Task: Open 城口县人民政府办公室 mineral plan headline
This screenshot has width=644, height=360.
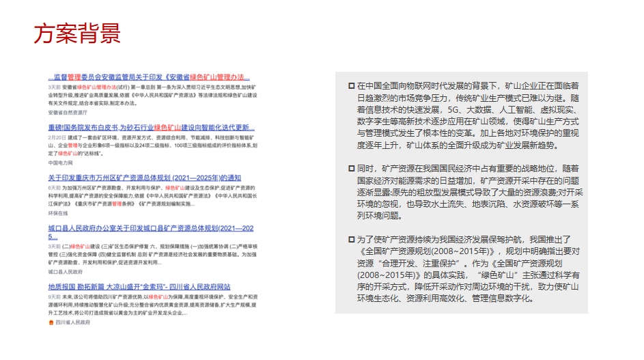Action: click(152, 227)
